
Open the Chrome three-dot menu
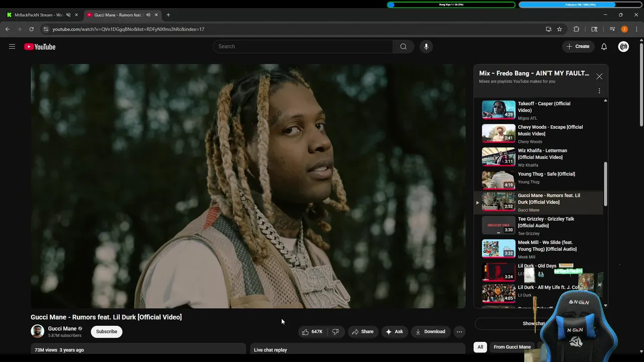pos(636,29)
